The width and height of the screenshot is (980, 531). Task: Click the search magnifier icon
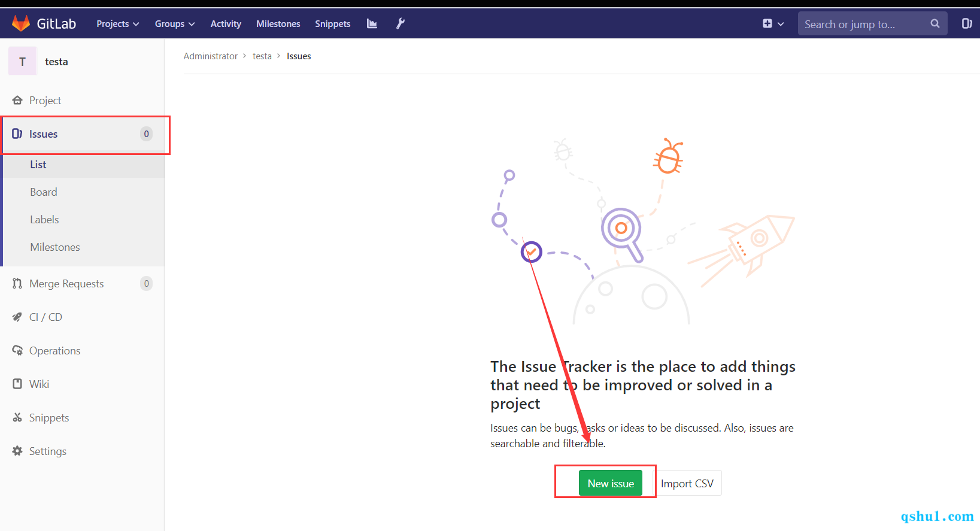tap(935, 24)
